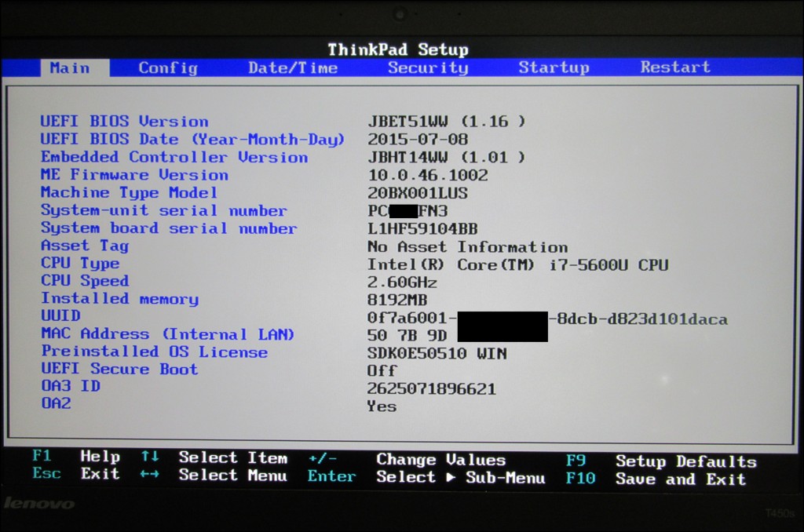Click the 'Asset Tag' label
Screen dimensions: 804x532
coord(85,246)
